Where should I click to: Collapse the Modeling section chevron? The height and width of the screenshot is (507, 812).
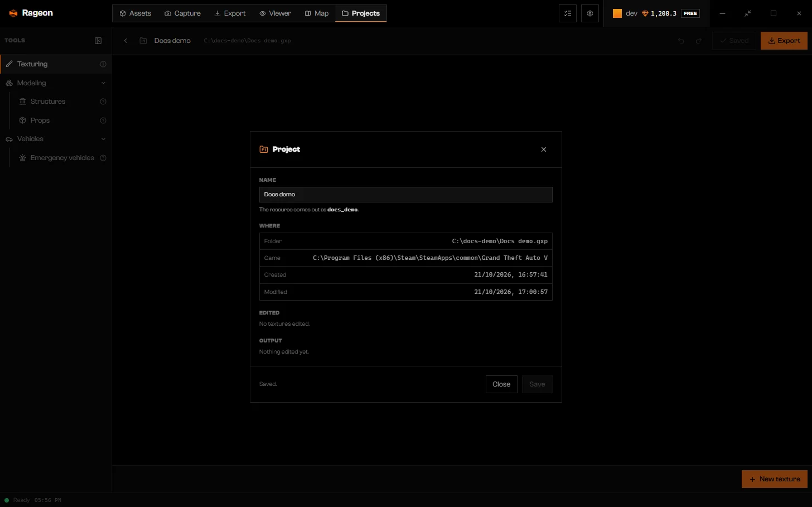tap(103, 83)
